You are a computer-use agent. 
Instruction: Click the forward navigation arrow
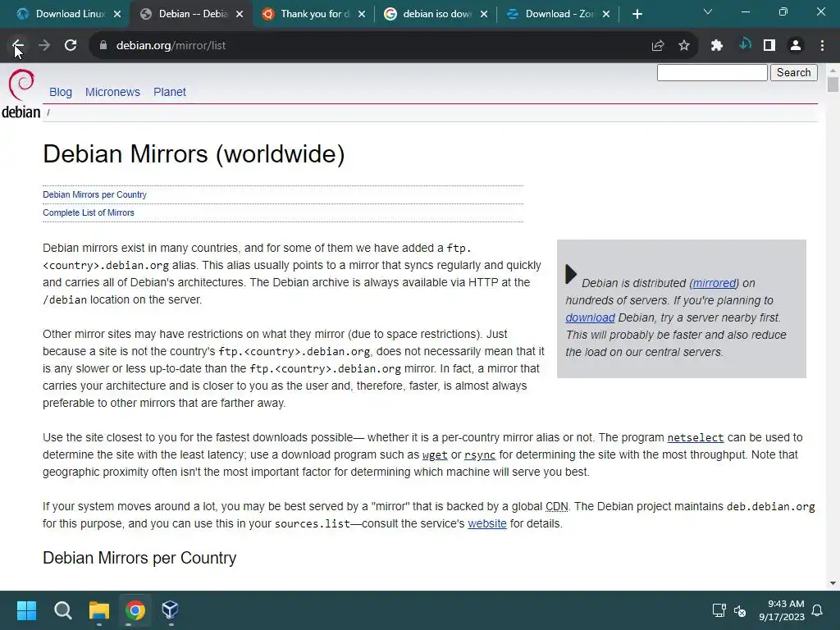click(x=44, y=46)
